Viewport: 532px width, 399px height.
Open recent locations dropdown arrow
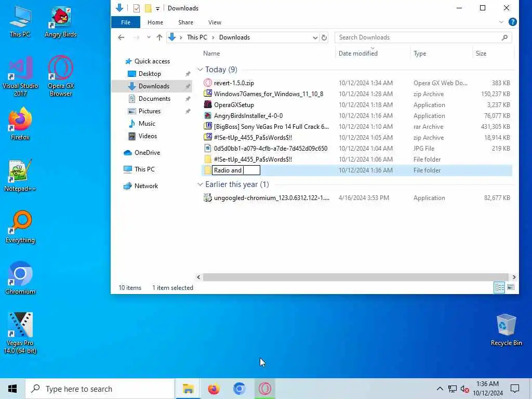(x=149, y=37)
